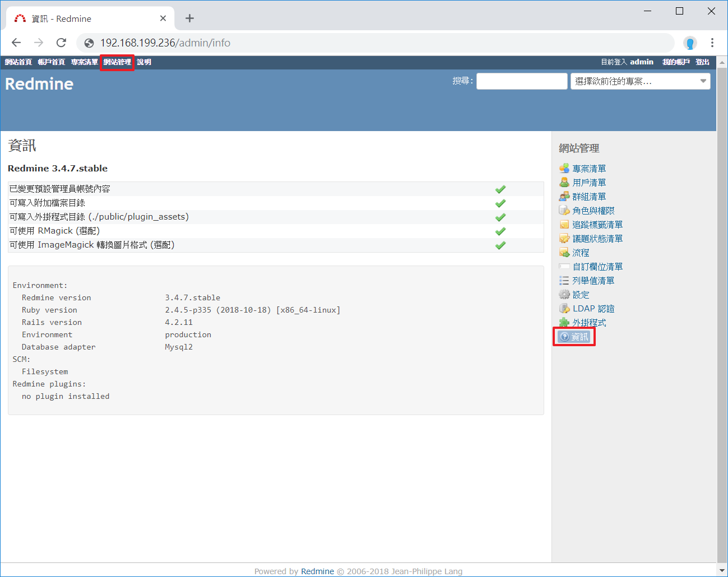Screen dimensions: 728x577
Task: Click the 外掛程式 link
Action: click(589, 322)
